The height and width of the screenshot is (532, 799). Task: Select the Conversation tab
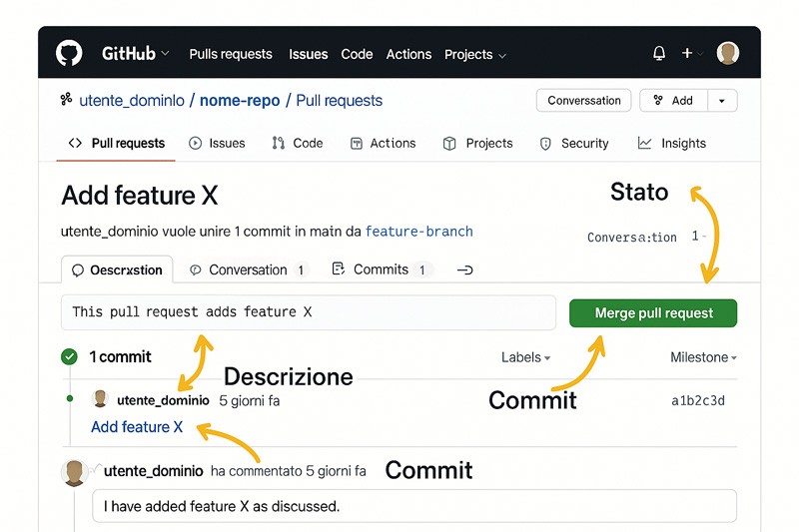coord(249,269)
